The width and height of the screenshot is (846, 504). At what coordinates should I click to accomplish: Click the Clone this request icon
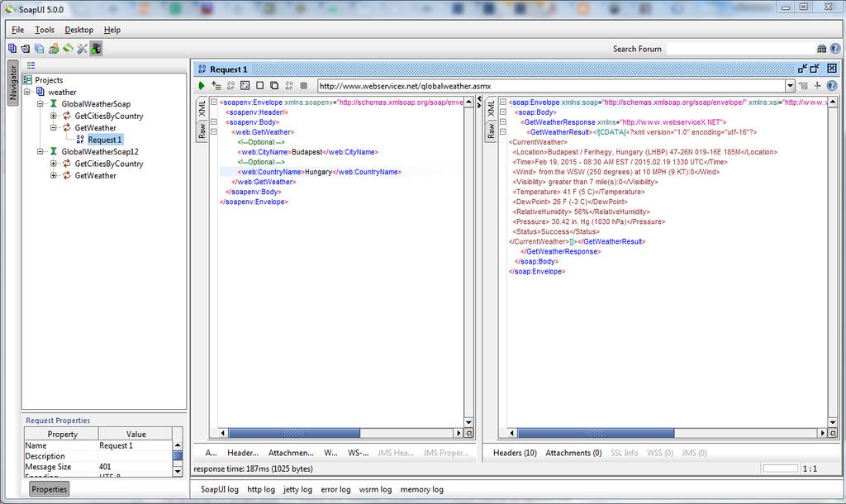[274, 85]
